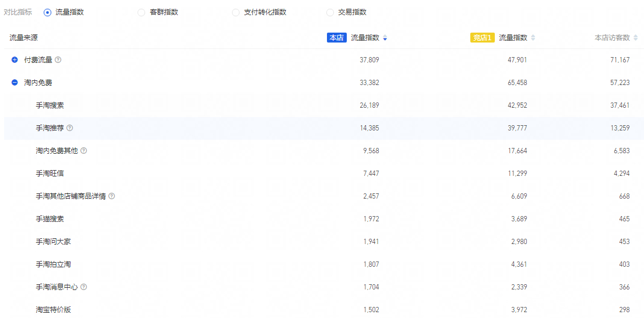Click the blue 本店 badge
This screenshot has width=644, height=318.
(x=337, y=38)
